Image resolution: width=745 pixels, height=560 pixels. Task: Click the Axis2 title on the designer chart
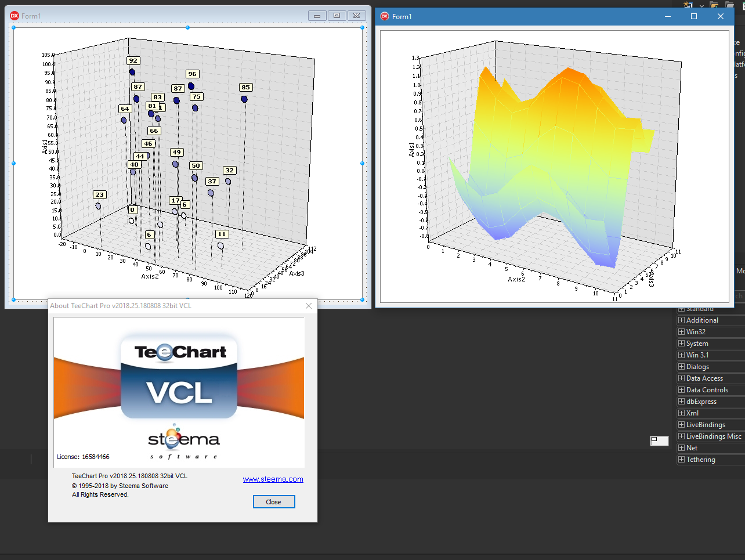150,276
